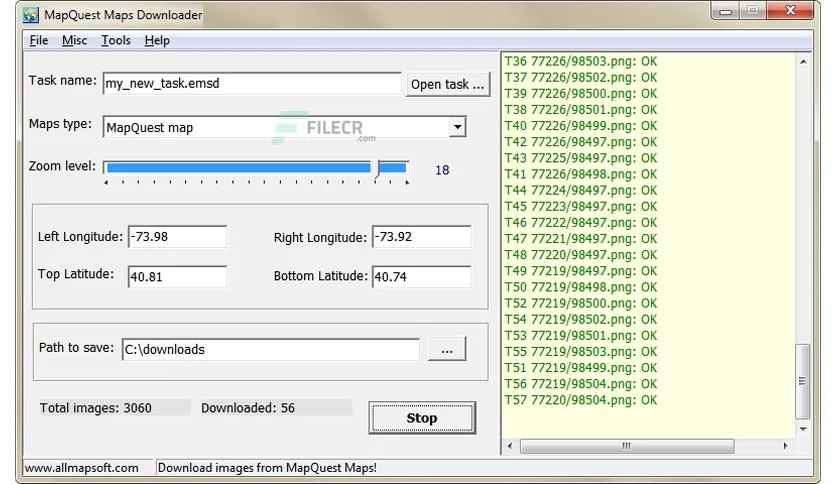Select log line T55 77219/98503.png
The width and height of the screenshot is (836, 484).
pyautogui.click(x=581, y=351)
